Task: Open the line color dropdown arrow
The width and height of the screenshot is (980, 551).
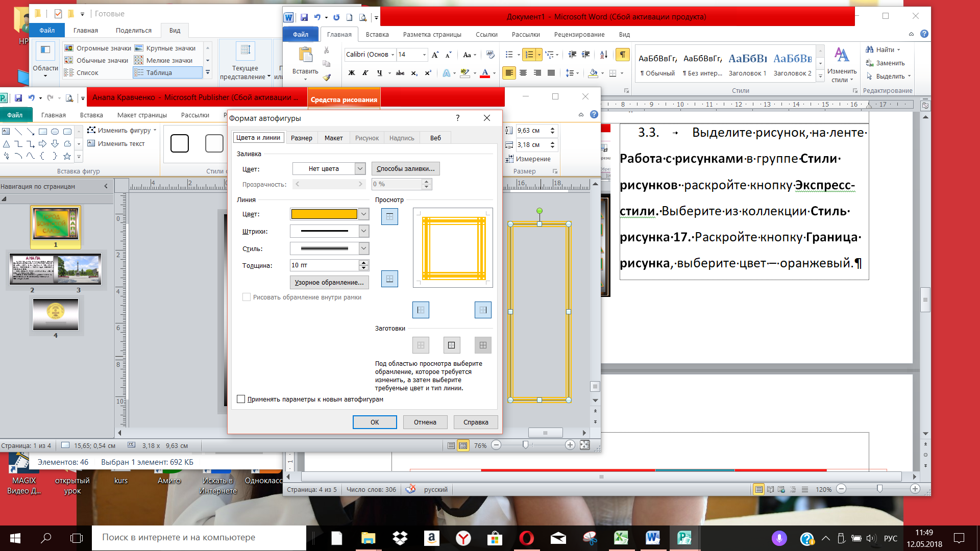Action: pos(363,214)
